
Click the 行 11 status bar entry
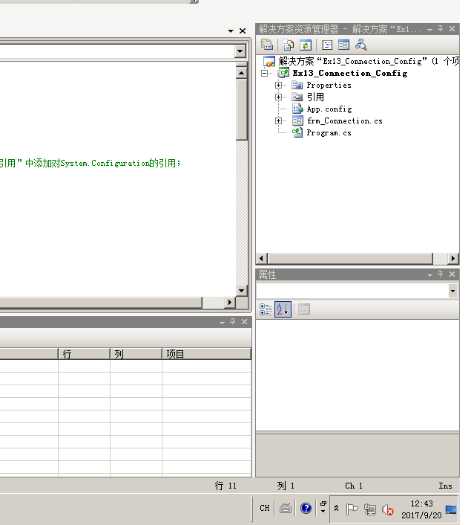tap(226, 486)
